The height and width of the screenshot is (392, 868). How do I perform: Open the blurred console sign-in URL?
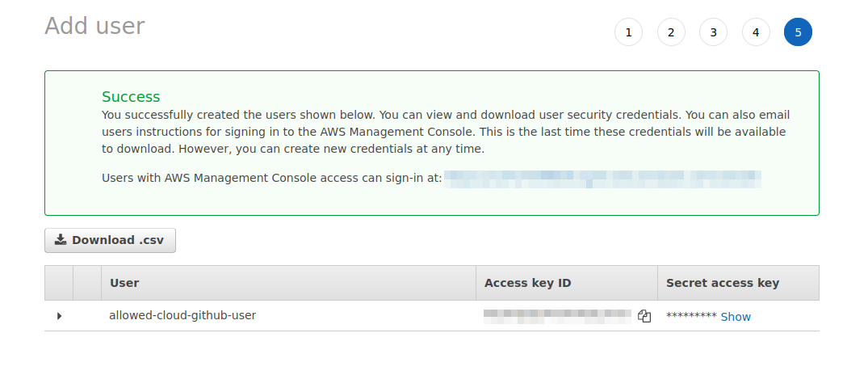pos(602,178)
